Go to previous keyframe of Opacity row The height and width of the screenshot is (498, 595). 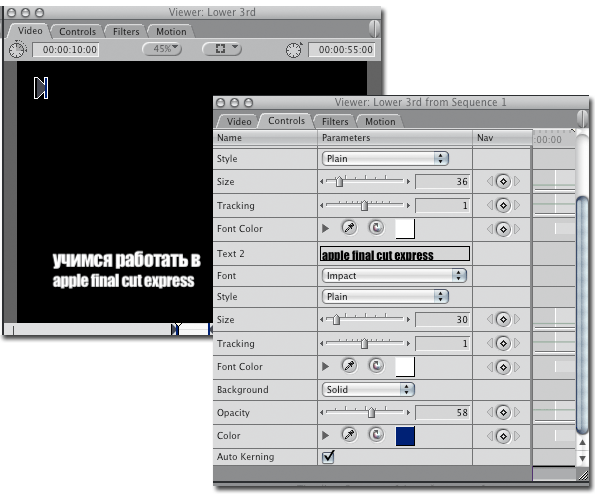(490, 412)
